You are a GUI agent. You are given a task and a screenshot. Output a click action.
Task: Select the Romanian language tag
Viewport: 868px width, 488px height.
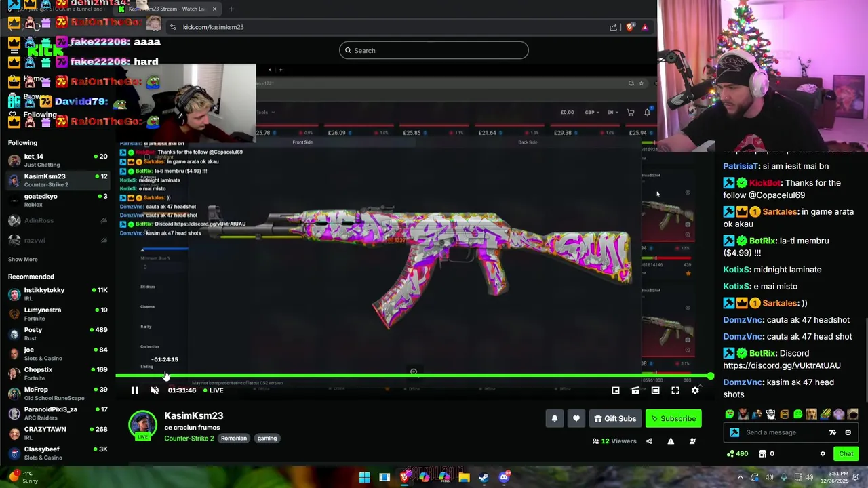(x=234, y=439)
